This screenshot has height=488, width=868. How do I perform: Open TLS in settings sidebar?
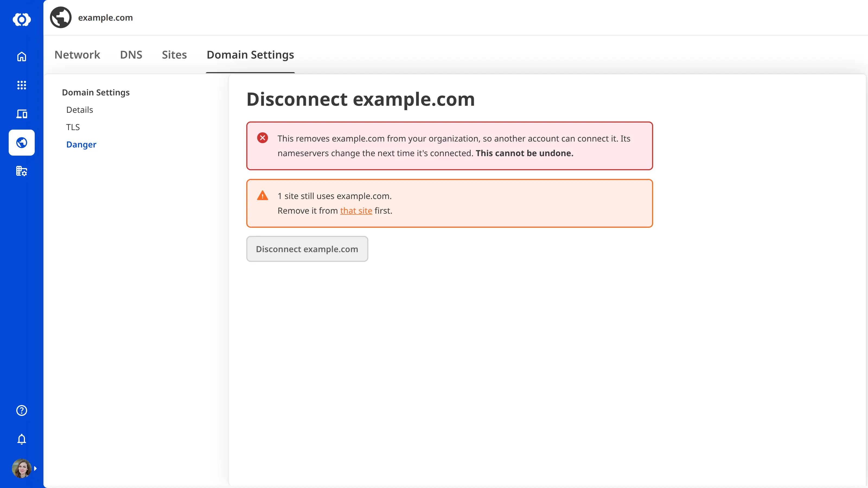(73, 127)
